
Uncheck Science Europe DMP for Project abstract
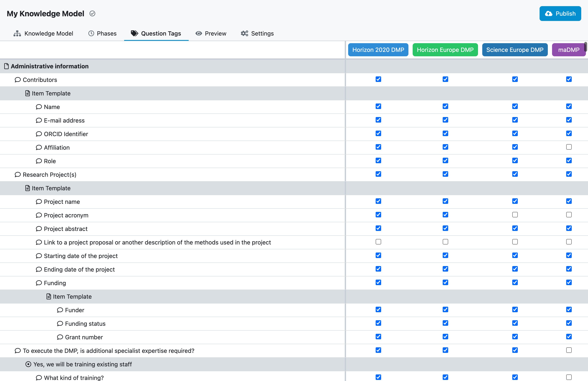(515, 228)
